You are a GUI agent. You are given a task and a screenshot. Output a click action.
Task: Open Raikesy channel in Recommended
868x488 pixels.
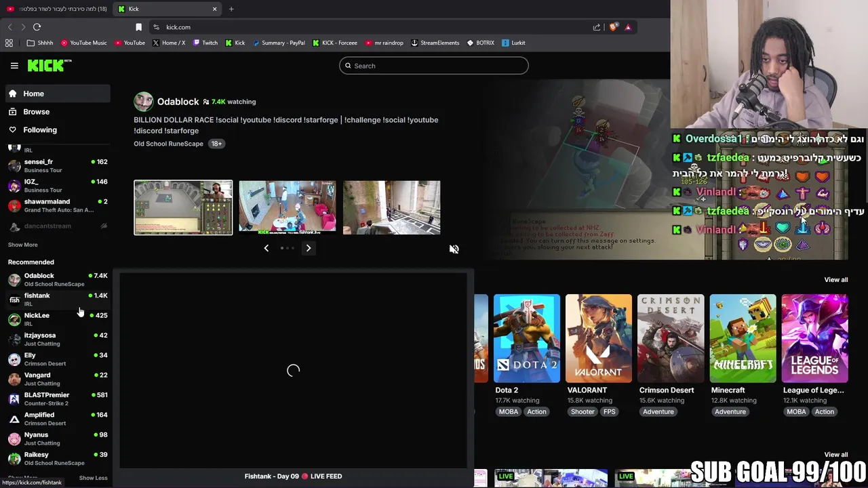[x=58, y=458]
